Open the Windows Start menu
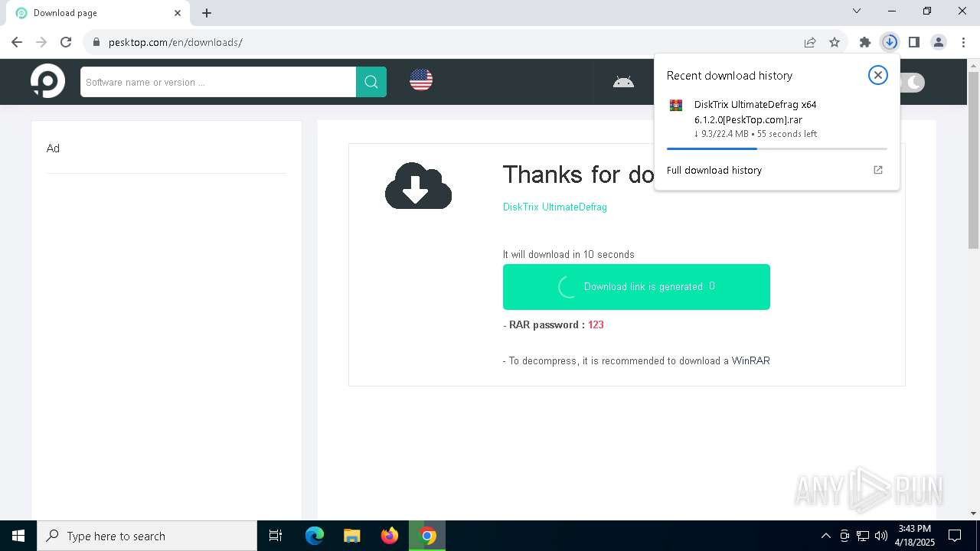The image size is (980, 551). coord(18,536)
